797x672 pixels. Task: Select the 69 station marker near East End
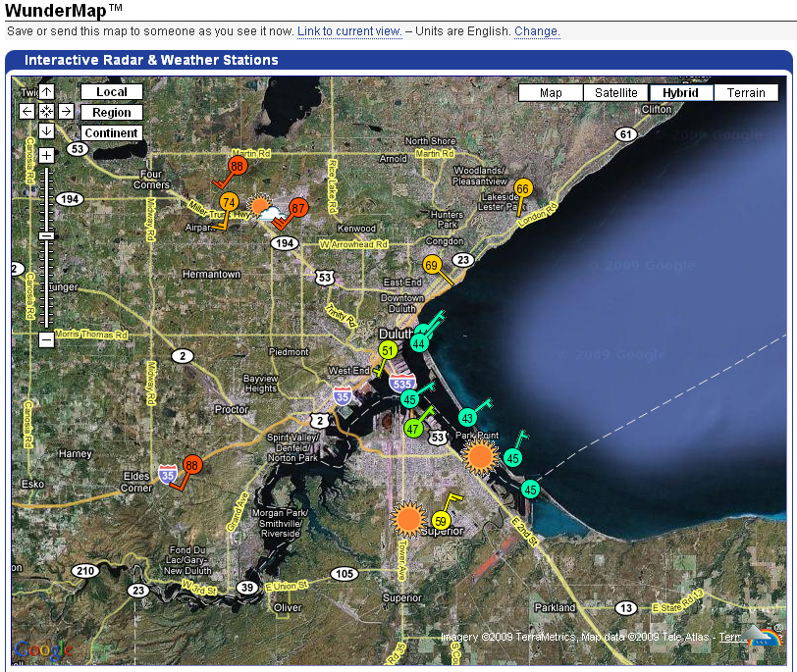click(432, 265)
